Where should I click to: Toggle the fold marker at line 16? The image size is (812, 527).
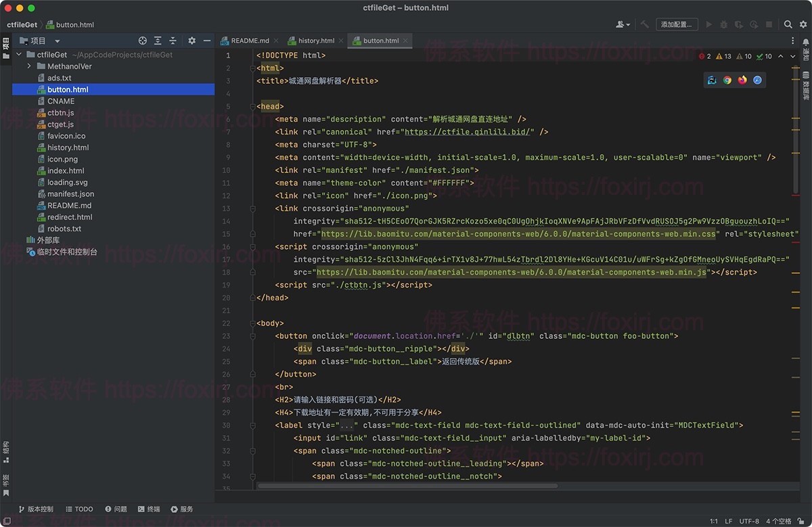252,246
